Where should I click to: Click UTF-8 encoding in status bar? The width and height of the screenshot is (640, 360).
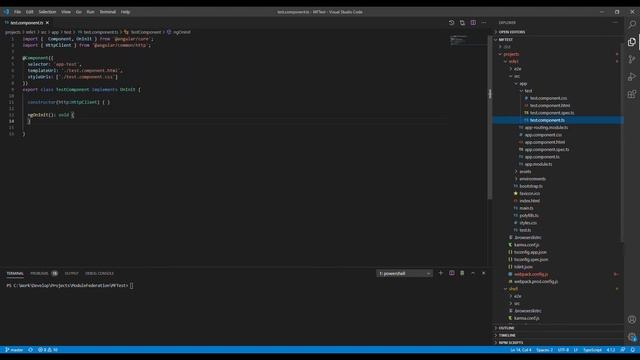tap(563, 350)
